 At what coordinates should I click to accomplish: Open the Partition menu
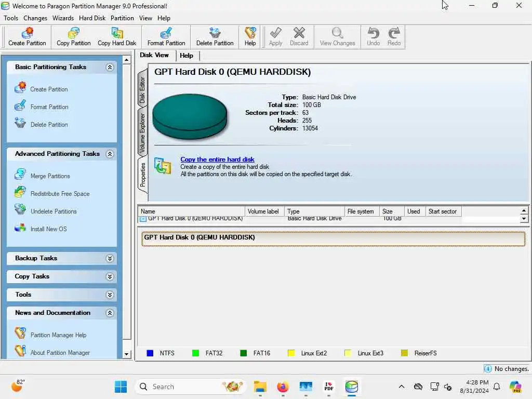[x=122, y=18]
